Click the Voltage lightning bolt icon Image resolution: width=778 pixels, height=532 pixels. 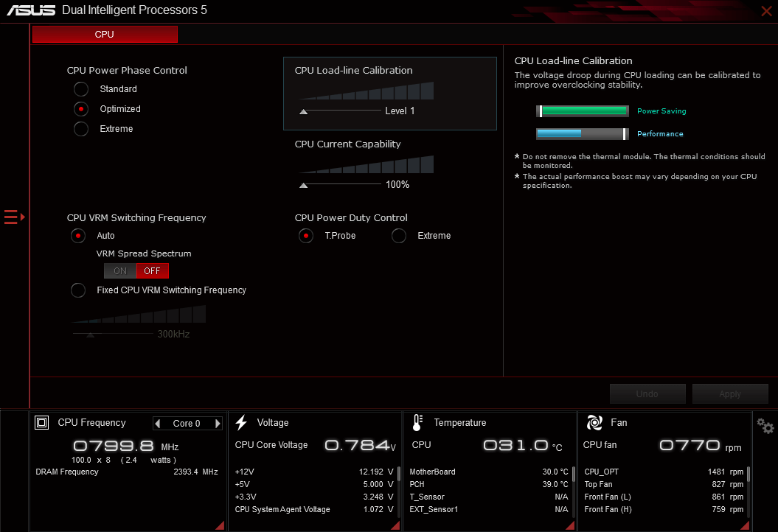241,422
